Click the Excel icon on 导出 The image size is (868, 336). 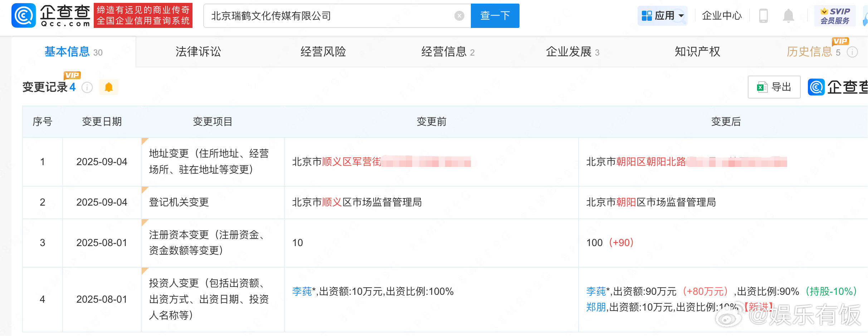(762, 87)
